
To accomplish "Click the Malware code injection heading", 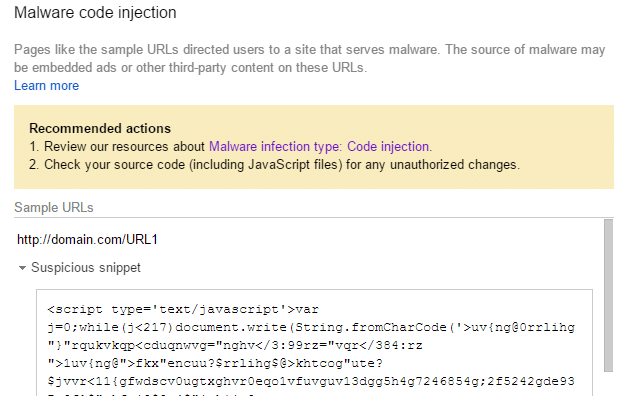I will point(95,13).
